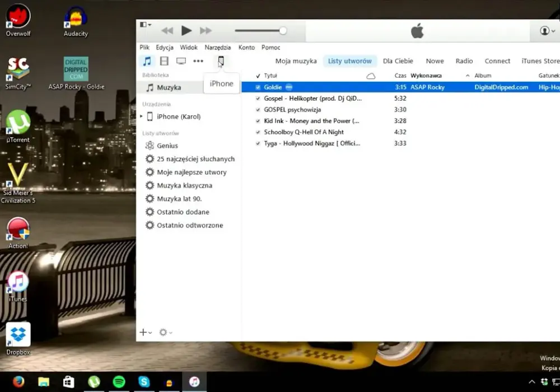Play the selected song in iTunes
Viewport: 560px width, 392px height.
(x=186, y=31)
